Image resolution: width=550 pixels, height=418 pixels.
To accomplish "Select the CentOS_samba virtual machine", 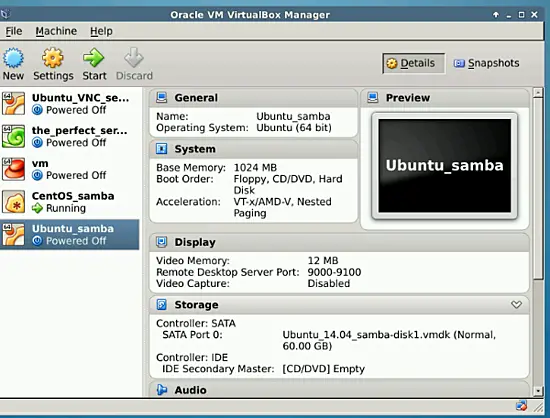I will [x=69, y=202].
